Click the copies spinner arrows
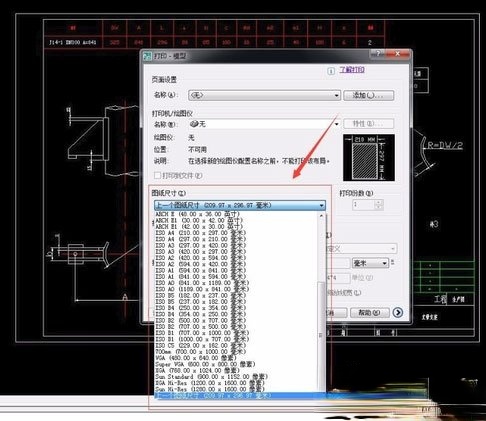 379,205
